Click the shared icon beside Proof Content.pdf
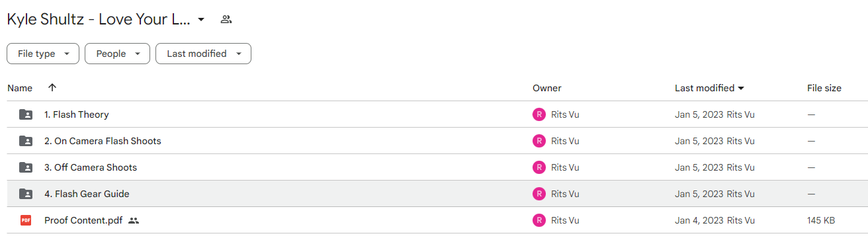The width and height of the screenshot is (868, 252). pyautogui.click(x=134, y=220)
